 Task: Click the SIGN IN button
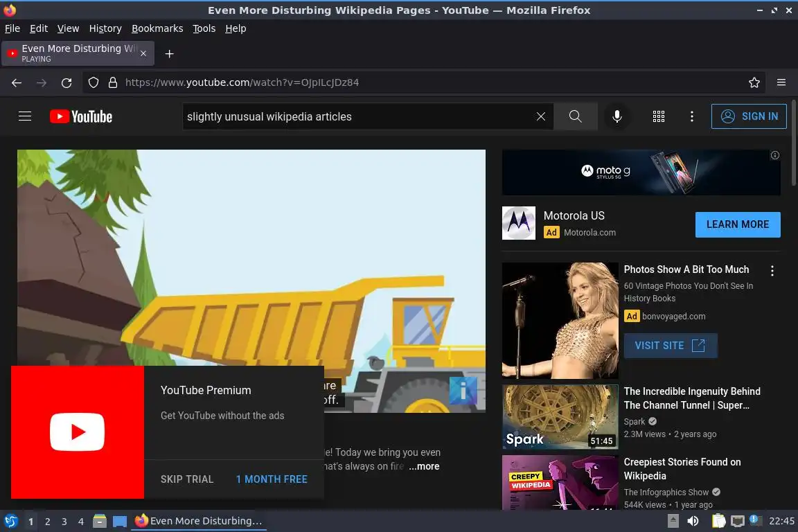[x=749, y=116]
